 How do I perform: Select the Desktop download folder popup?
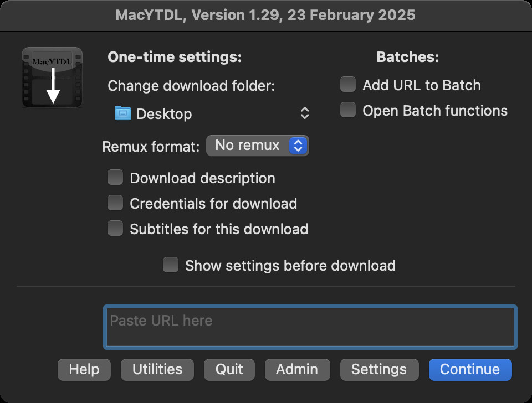coord(211,113)
